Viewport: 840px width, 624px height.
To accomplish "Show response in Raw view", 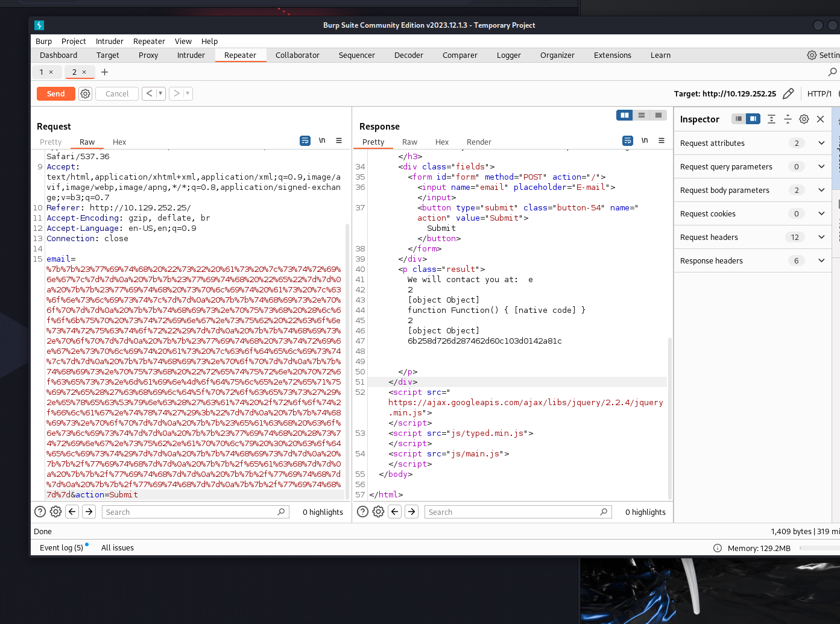I will [x=410, y=142].
